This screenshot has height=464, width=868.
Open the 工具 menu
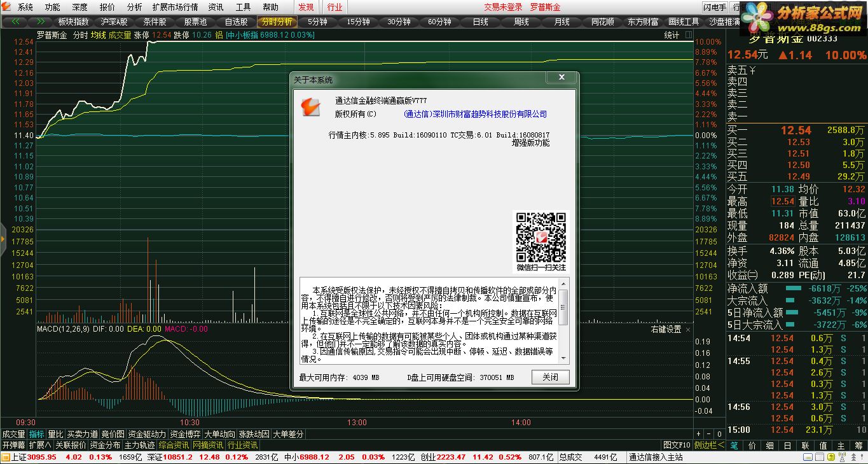click(244, 7)
